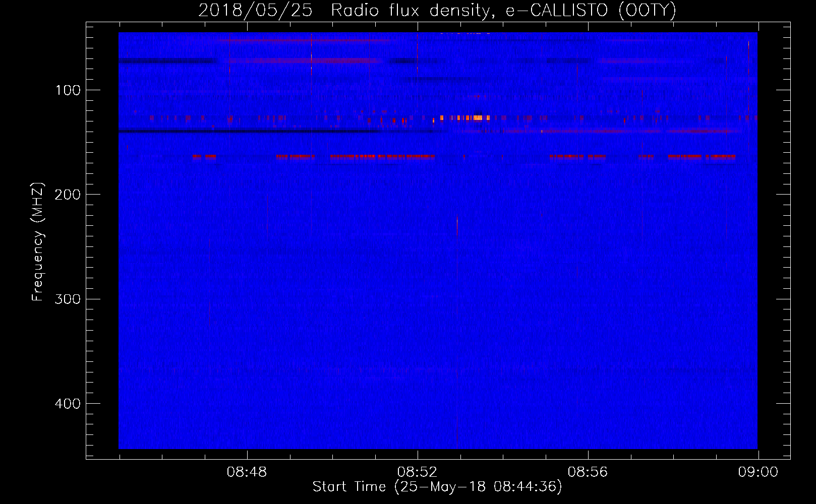Click the 100 frequency tick label

click(68, 91)
